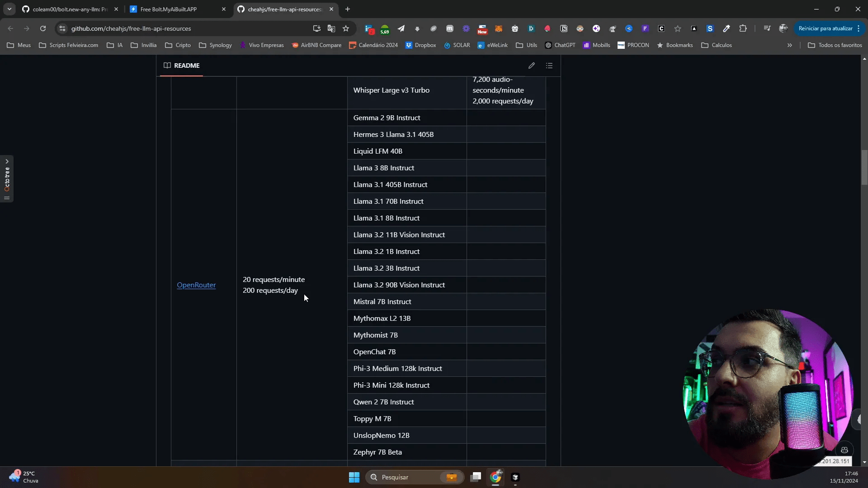Click the page vertical scrollbar thumb
The image size is (868, 488).
coord(864,168)
